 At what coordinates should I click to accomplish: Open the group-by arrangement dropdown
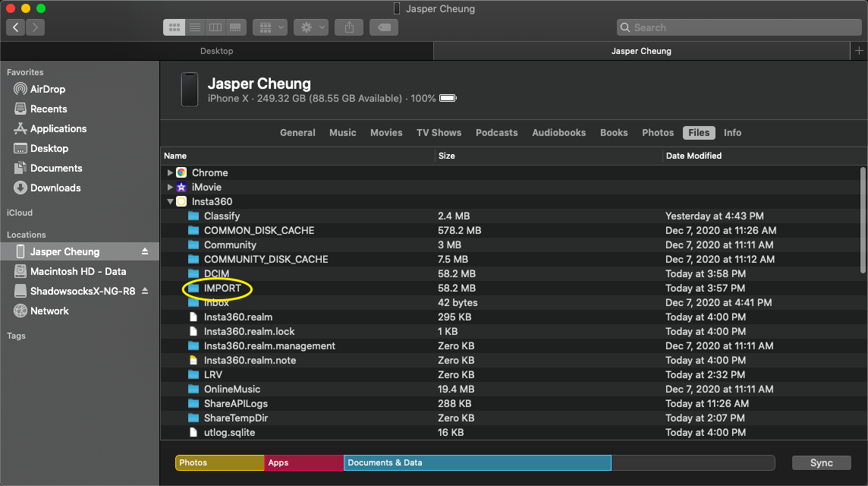click(x=269, y=27)
